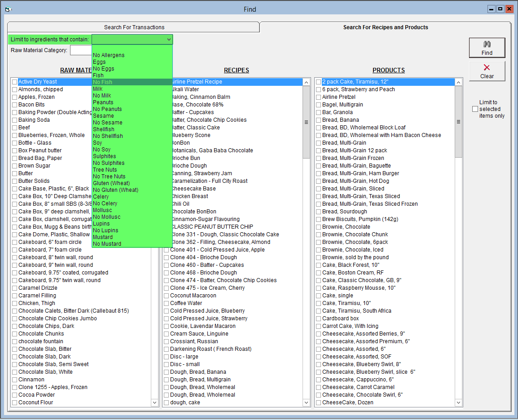Check the Coconut Macaroon recipe checkbox
Screen dimensions: 518x420
[x=167, y=296]
